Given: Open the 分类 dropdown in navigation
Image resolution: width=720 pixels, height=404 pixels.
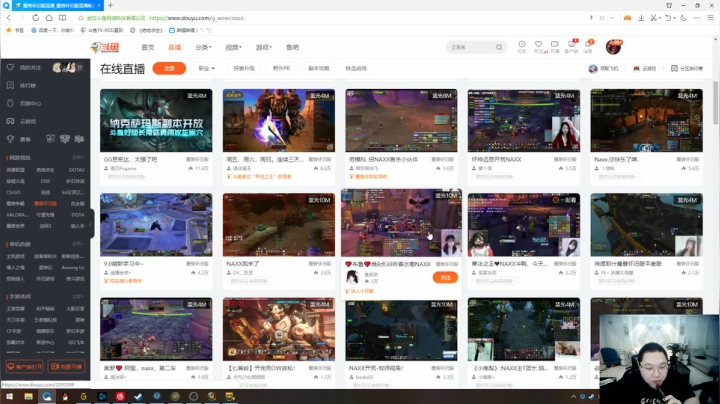Looking at the screenshot, I should [203, 47].
